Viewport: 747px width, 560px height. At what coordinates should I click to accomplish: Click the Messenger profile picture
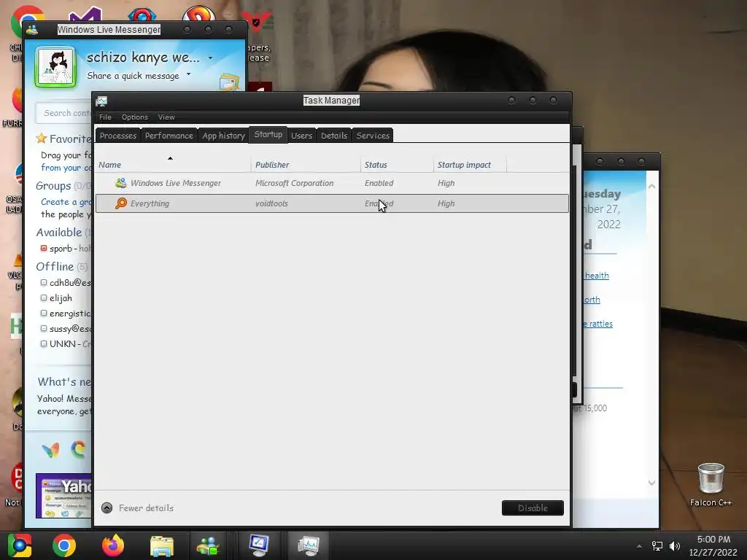tap(55, 67)
